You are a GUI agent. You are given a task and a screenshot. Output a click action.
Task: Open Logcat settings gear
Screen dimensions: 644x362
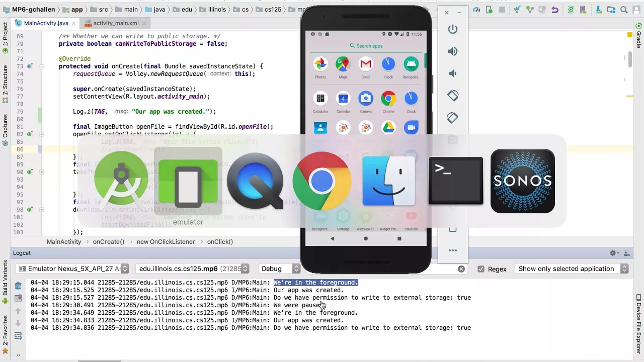(613, 253)
